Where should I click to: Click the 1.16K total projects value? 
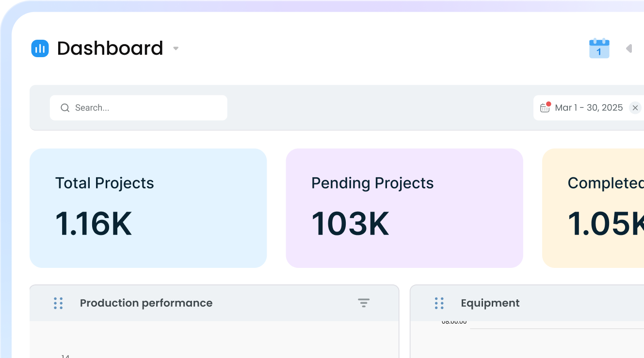94,224
